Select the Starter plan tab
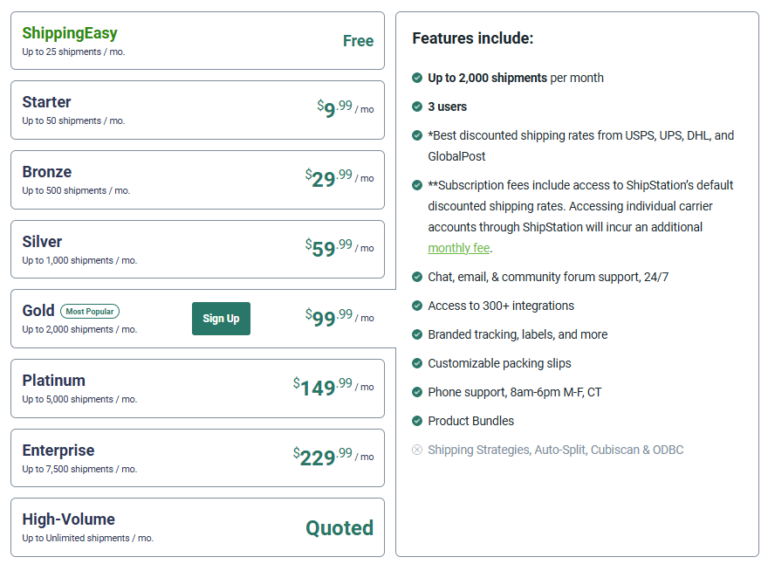Viewport: 768px width, 564px height. [x=197, y=110]
